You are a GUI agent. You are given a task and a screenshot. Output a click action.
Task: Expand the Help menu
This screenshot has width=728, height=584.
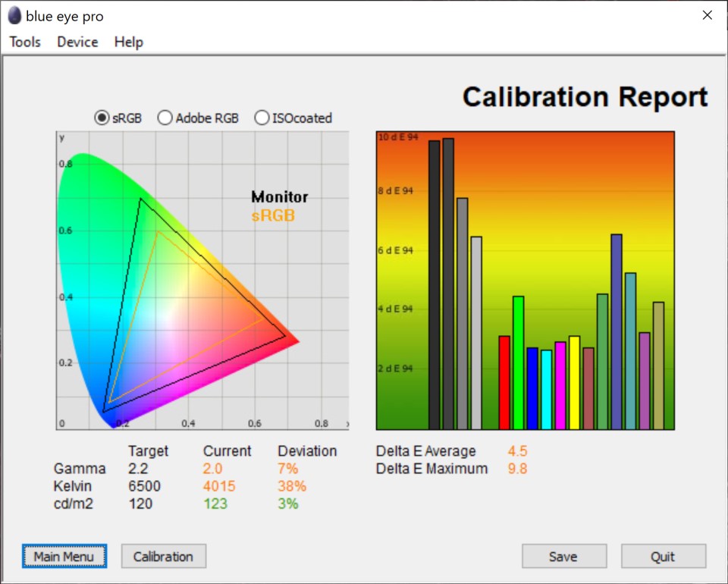(x=129, y=42)
